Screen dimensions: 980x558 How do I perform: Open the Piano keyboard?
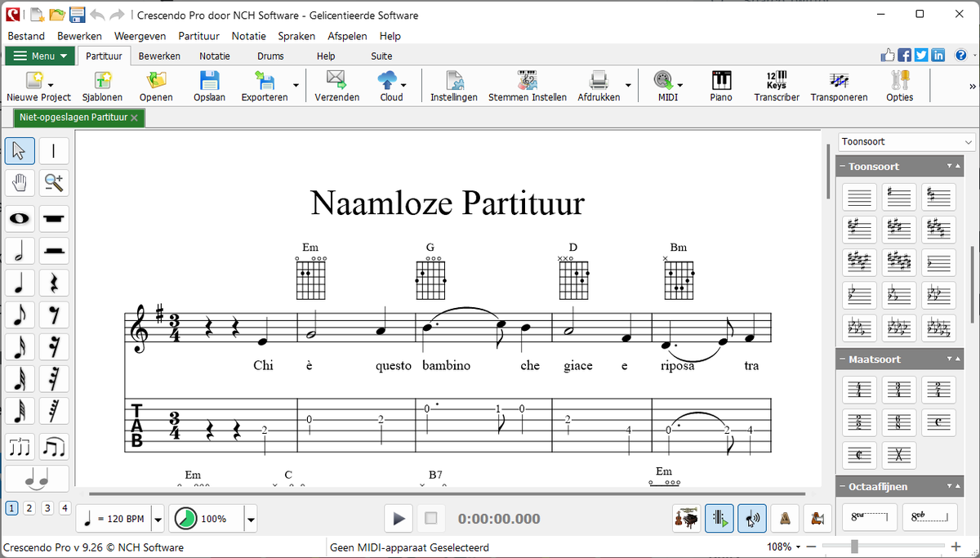pyautogui.click(x=721, y=87)
